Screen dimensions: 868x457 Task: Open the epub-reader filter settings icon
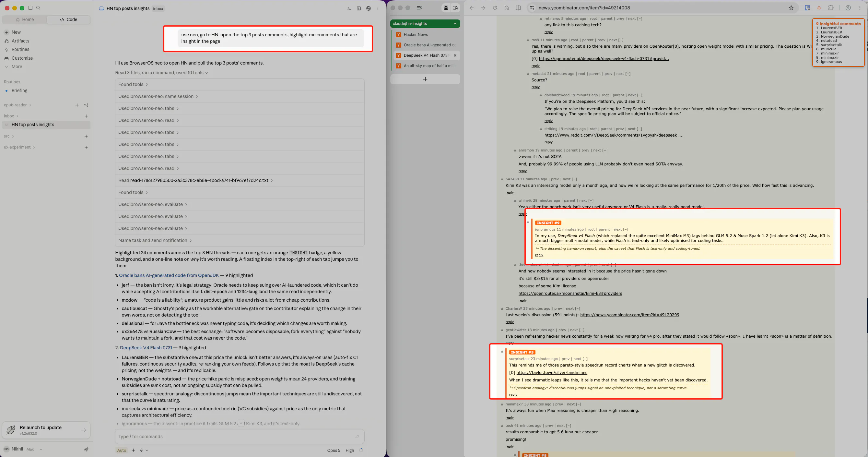[86, 105]
